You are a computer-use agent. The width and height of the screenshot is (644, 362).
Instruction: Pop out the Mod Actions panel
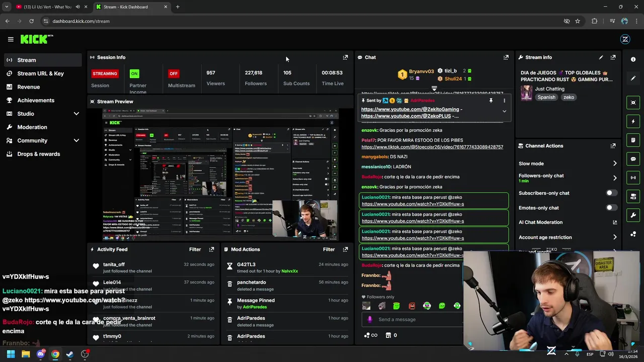click(345, 249)
